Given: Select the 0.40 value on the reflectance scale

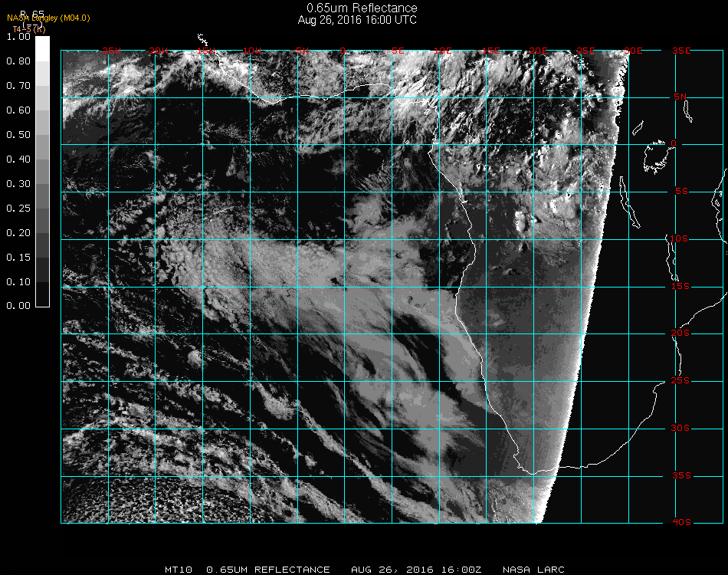Looking at the screenshot, I should [18, 159].
